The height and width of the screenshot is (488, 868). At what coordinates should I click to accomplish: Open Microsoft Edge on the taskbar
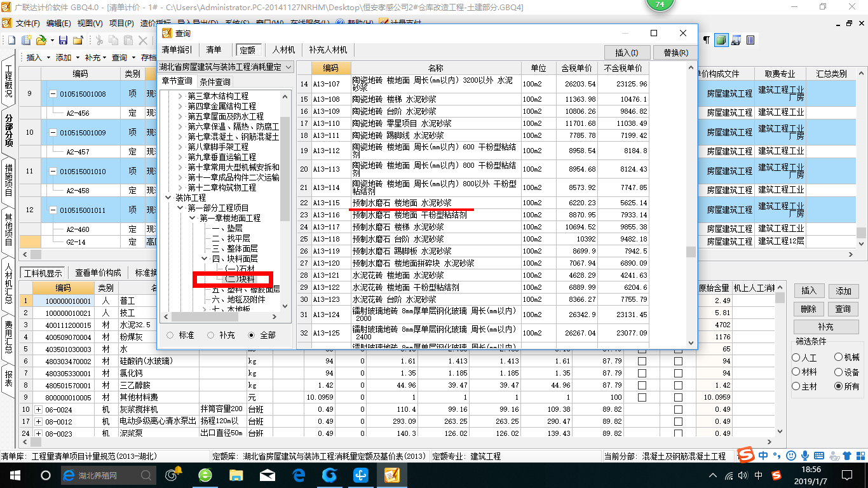pos(299,475)
